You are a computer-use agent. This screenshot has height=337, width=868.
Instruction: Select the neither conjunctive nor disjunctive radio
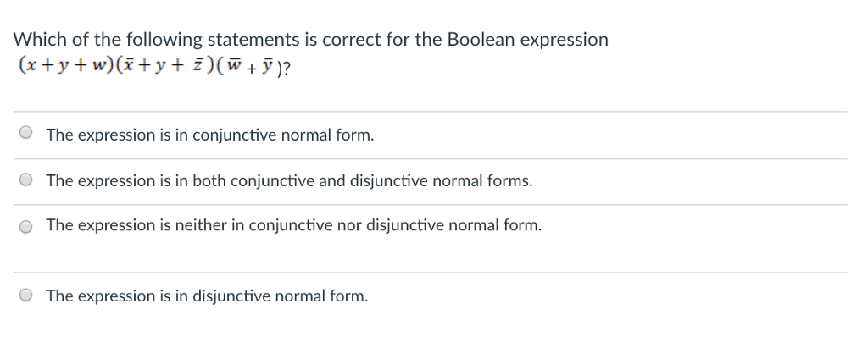[x=25, y=226]
